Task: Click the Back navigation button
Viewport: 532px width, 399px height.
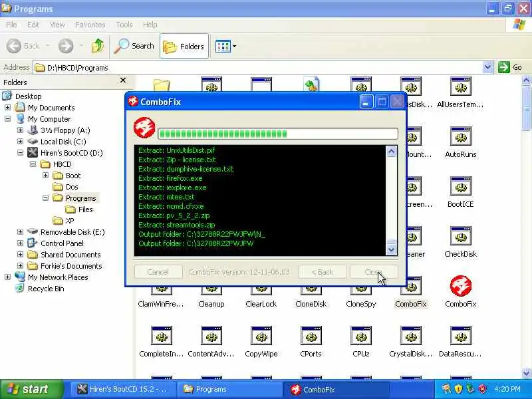Action: click(x=23, y=46)
